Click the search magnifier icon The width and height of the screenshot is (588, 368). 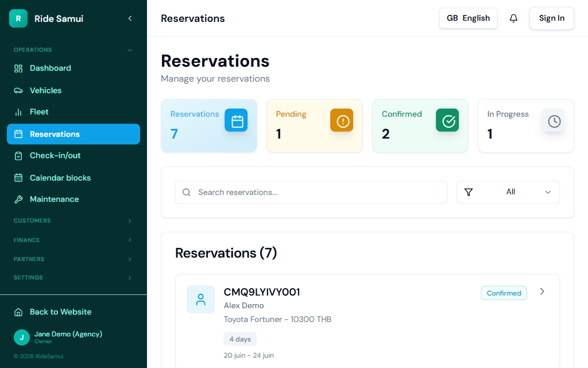[187, 192]
